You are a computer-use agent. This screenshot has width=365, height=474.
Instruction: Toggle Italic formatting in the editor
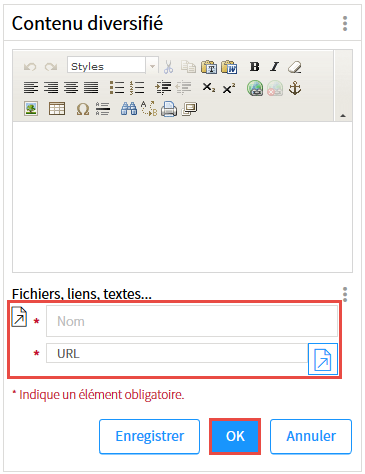(275, 67)
